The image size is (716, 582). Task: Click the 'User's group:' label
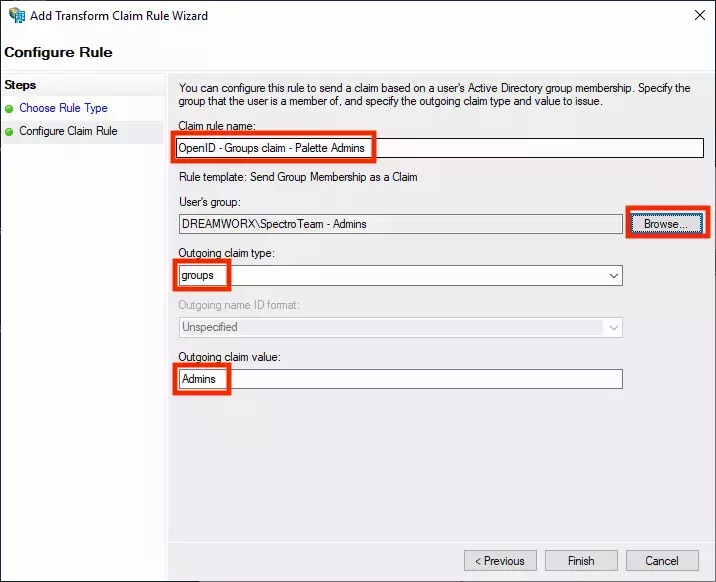(x=210, y=202)
